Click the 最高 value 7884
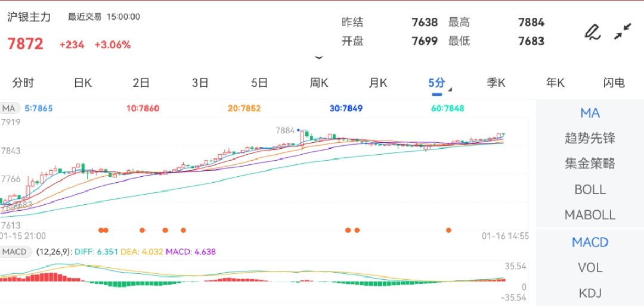Image resolution: width=644 pixels, height=306 pixels. [531, 22]
